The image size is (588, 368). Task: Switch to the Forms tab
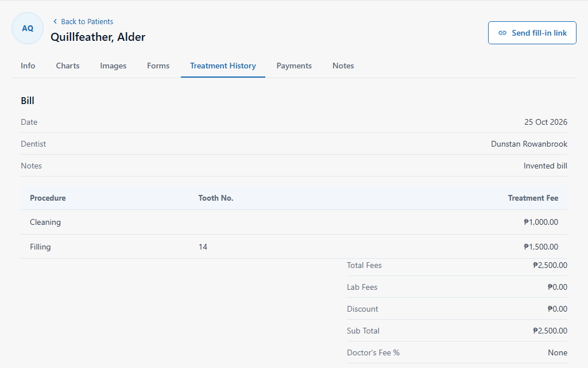(158, 66)
